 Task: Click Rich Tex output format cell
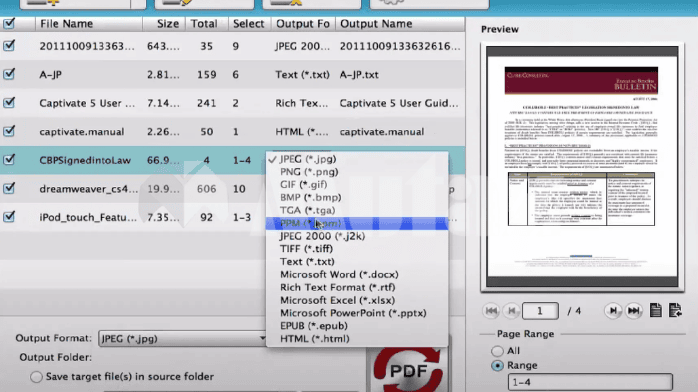tap(301, 103)
